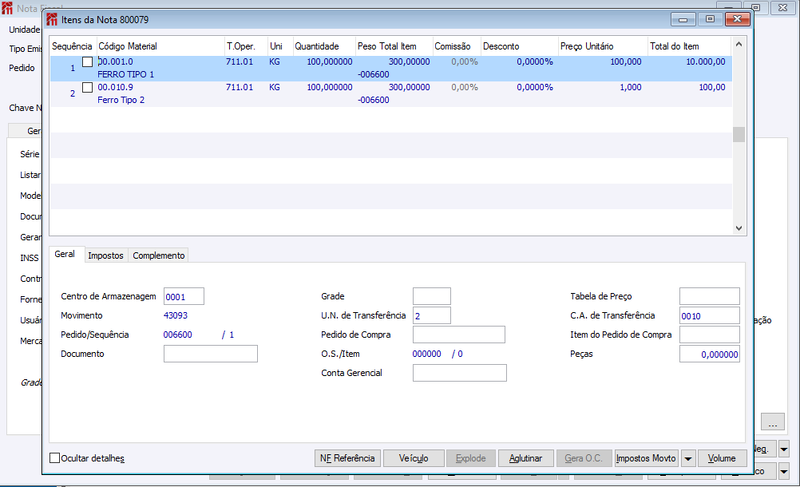Click the grid vertical scrollbar thumb
This screenshot has height=487, width=800.
(739, 134)
